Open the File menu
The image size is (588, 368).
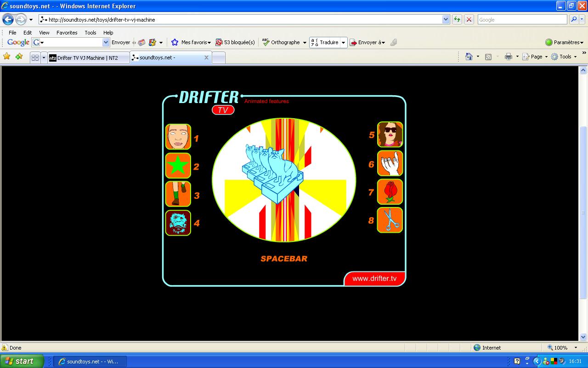tap(12, 33)
